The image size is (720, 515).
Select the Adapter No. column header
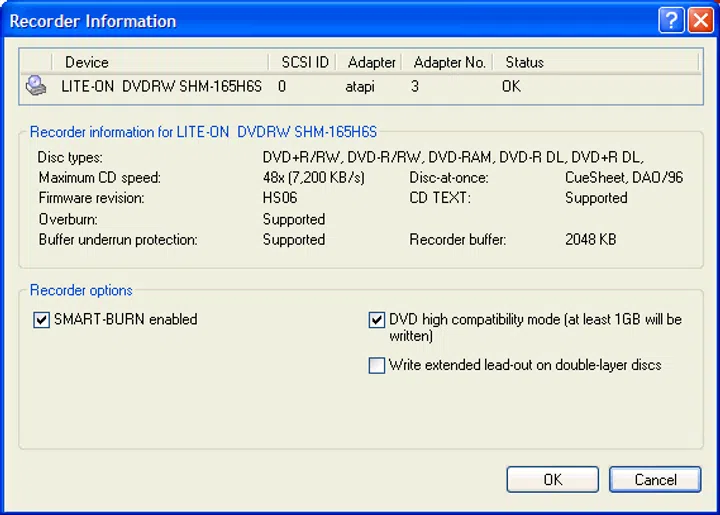[449, 62]
